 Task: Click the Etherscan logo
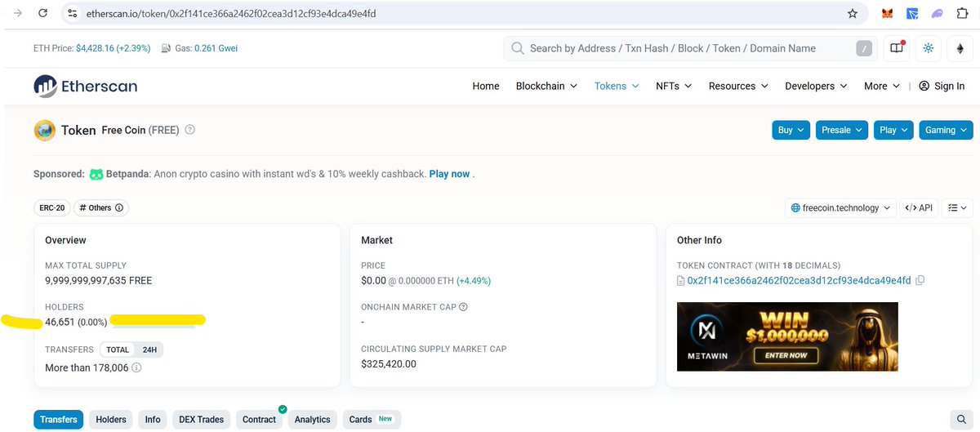click(86, 86)
